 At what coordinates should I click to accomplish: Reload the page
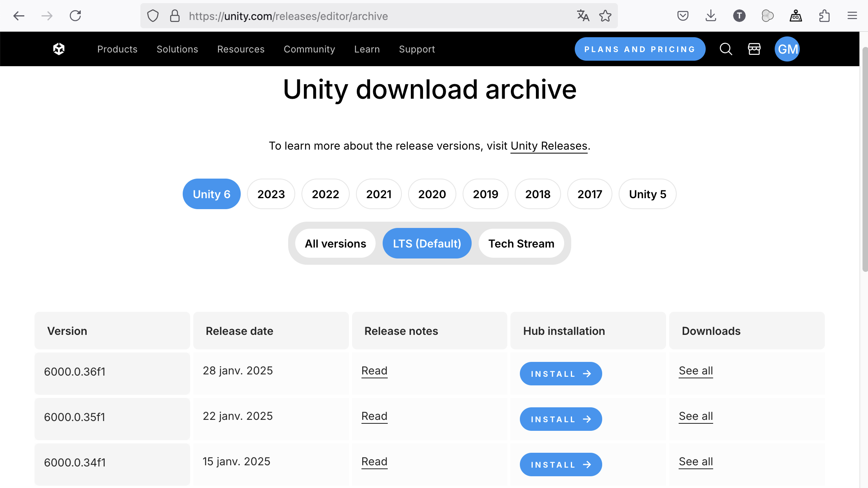click(x=75, y=16)
